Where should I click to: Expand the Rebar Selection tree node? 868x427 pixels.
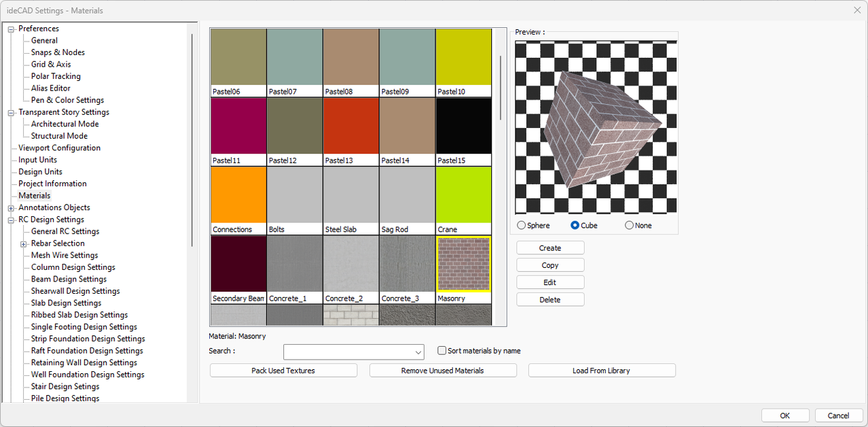[x=24, y=244]
